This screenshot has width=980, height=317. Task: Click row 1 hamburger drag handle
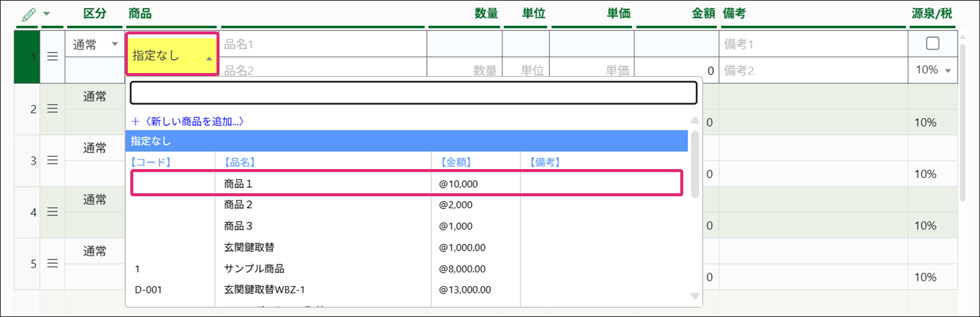click(52, 57)
